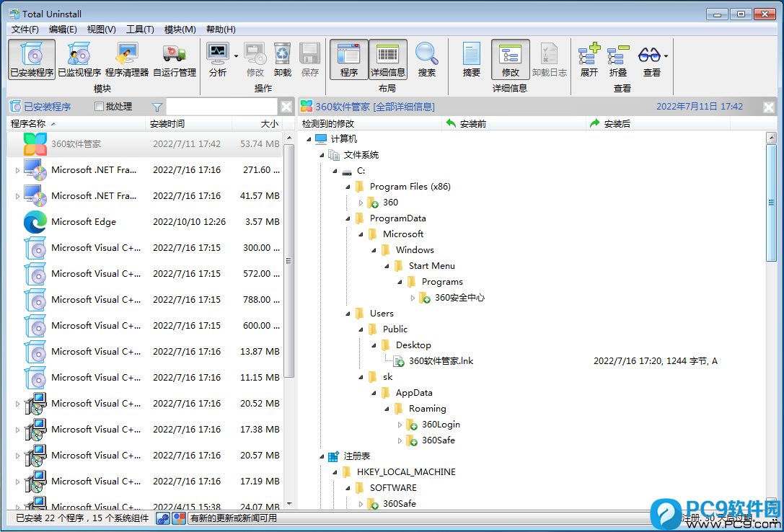Open the 分析 dropdown arrow

[x=236, y=56]
